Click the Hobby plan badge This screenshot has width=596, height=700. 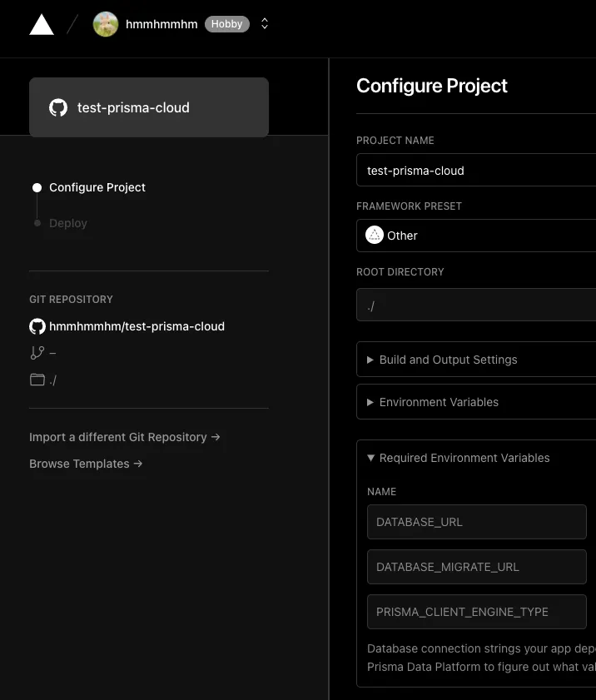pos(227,24)
